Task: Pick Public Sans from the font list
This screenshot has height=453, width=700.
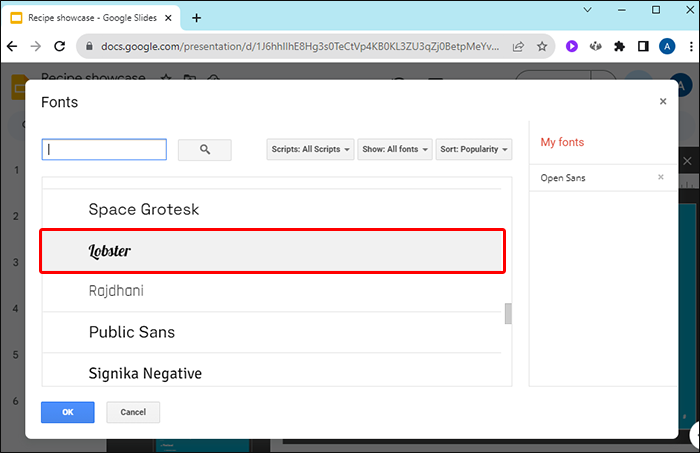Action: click(x=132, y=332)
